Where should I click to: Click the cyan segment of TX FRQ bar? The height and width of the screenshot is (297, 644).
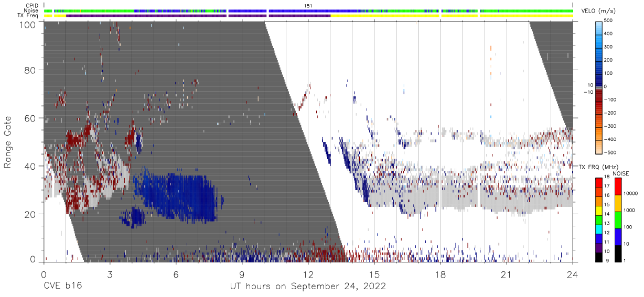tap(599, 229)
